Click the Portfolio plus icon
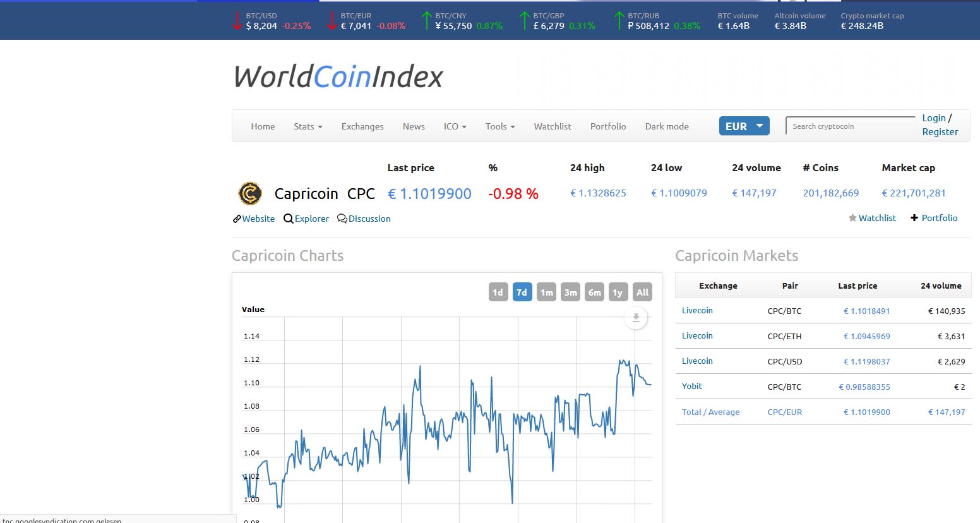The image size is (980, 523). [914, 218]
